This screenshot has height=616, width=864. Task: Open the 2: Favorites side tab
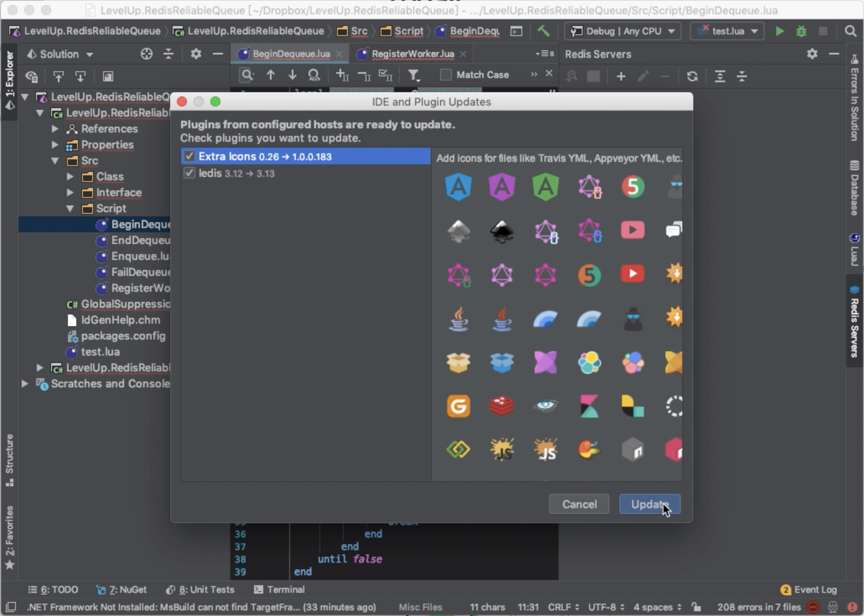[10, 537]
